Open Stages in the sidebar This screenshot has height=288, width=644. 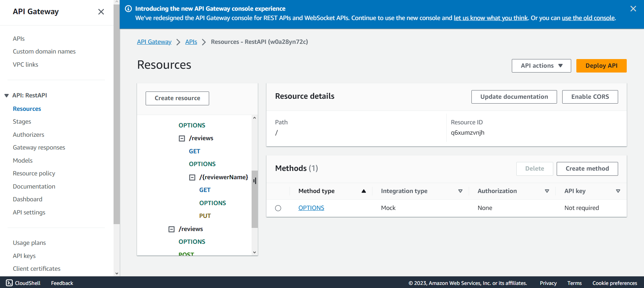pyautogui.click(x=22, y=122)
